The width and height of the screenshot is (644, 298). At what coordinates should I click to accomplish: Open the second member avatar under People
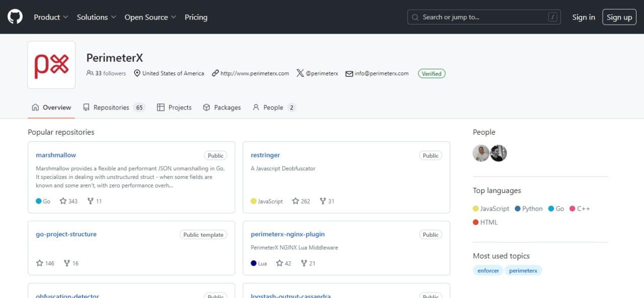499,153
